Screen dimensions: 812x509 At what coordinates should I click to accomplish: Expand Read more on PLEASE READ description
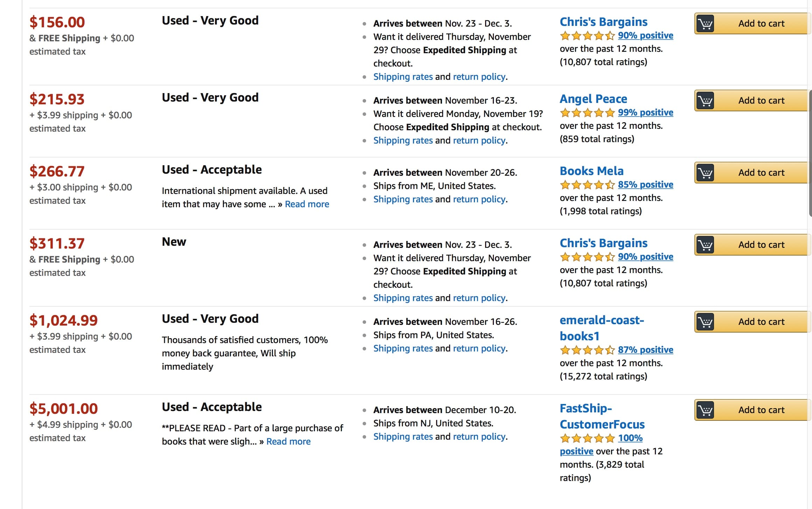click(288, 441)
